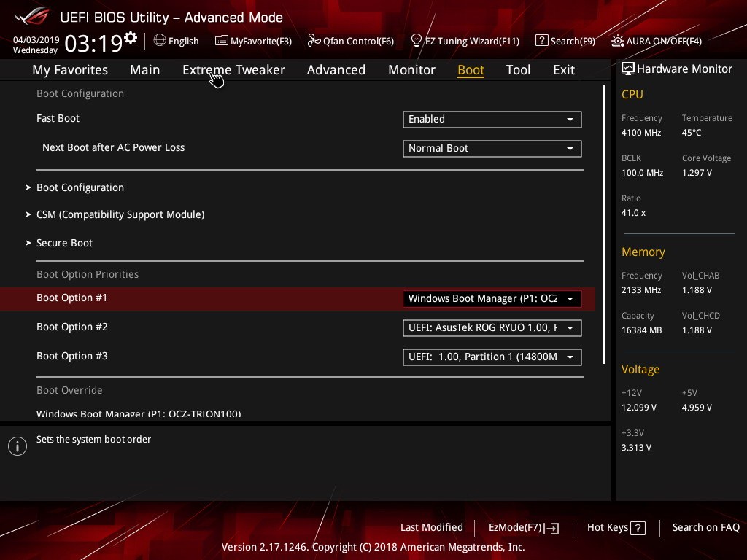The height and width of the screenshot is (560, 747).
Task: Click Last Modified button
Action: [432, 528]
